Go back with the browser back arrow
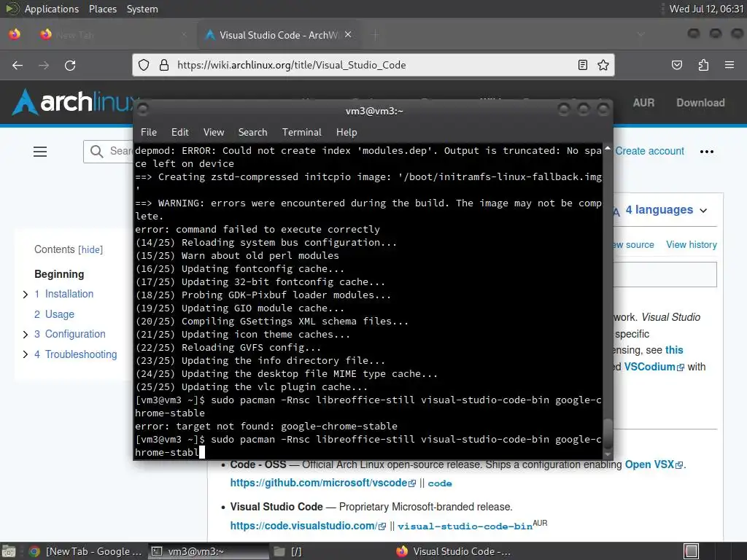Screen dimensions: 747x560 tap(18, 65)
